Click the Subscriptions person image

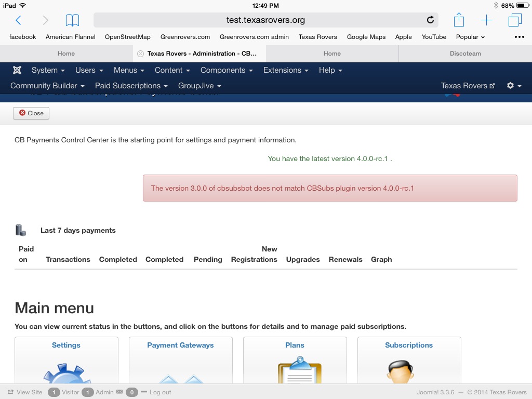(401, 372)
